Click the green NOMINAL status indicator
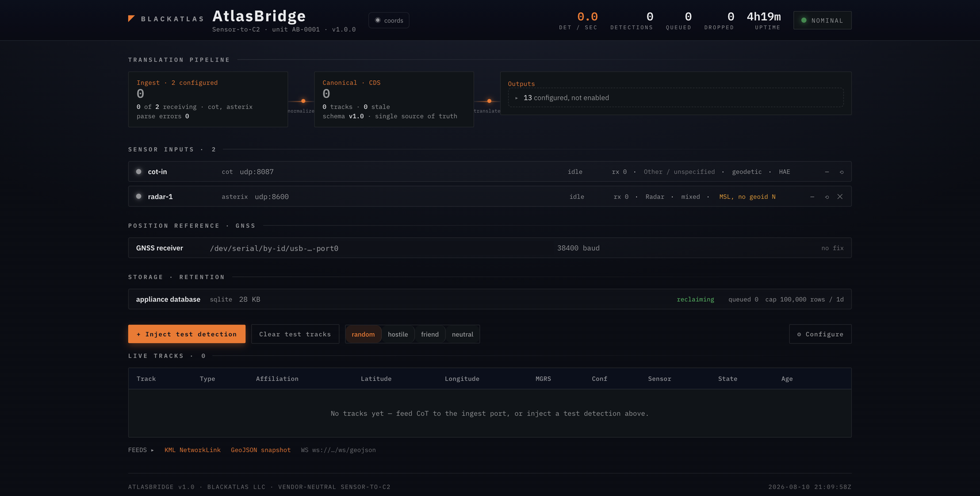Viewport: 980px width, 496px height. (822, 20)
